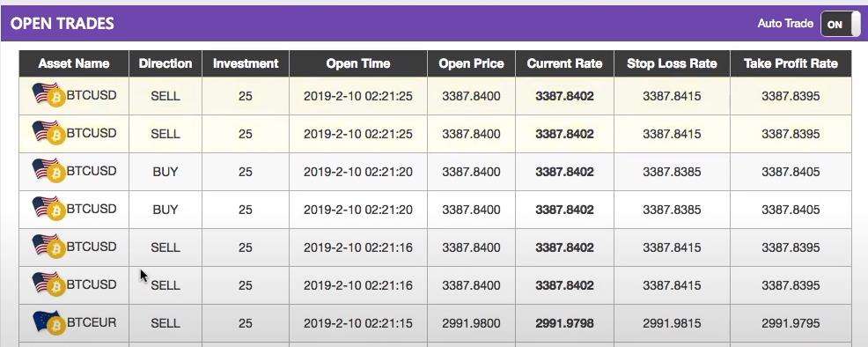This screenshot has height=347, width=868.
Task: Click BTCUSD icon in fifth row
Action: point(48,246)
